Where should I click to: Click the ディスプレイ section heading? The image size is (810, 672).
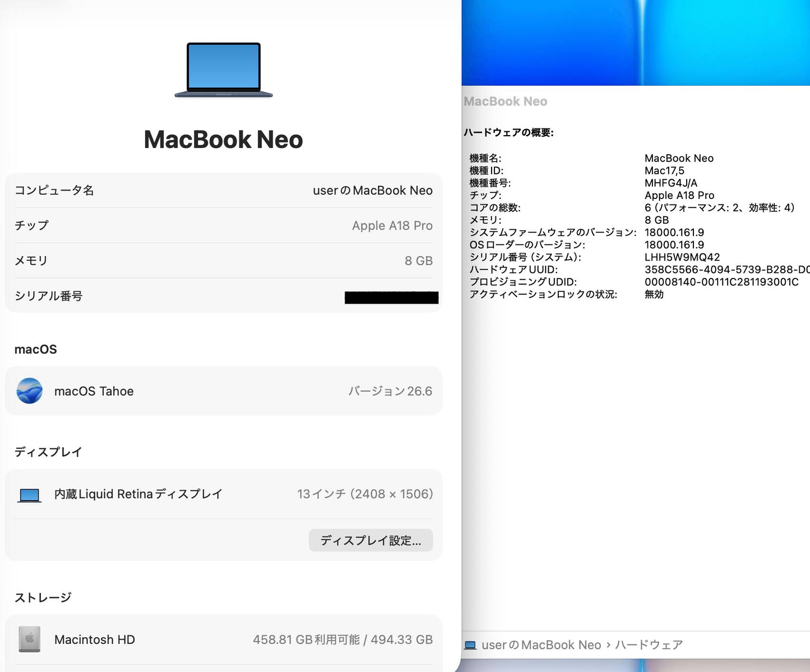coord(48,452)
